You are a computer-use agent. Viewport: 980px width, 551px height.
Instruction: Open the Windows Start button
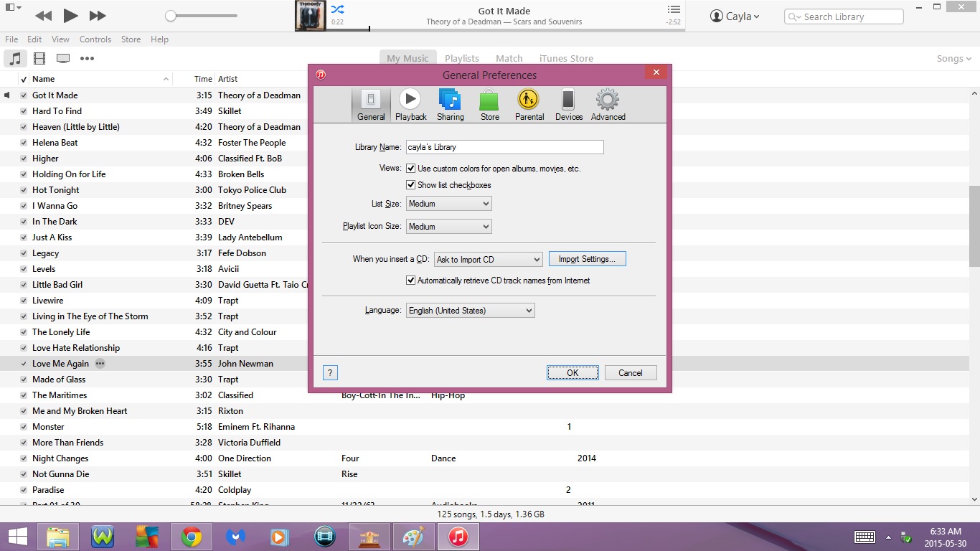coord(18,537)
